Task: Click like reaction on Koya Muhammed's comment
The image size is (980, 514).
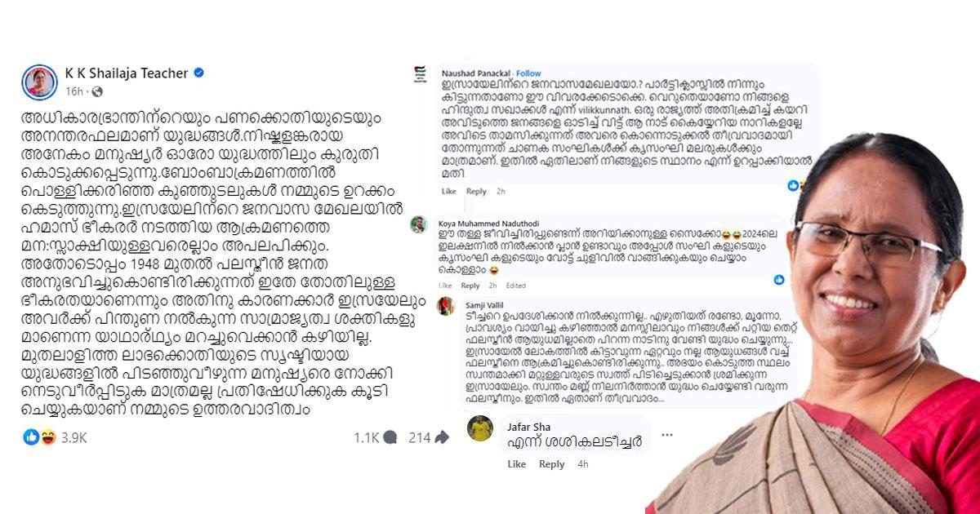Action: [779, 280]
